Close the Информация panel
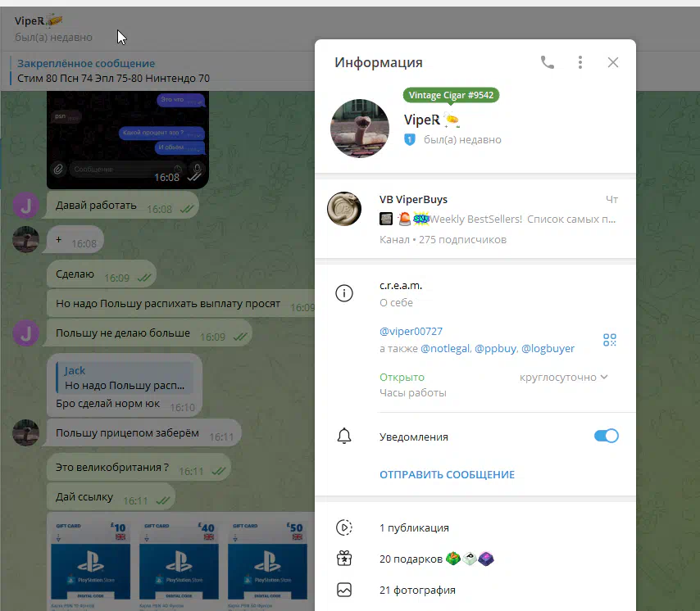The height and width of the screenshot is (611, 700). coord(612,62)
